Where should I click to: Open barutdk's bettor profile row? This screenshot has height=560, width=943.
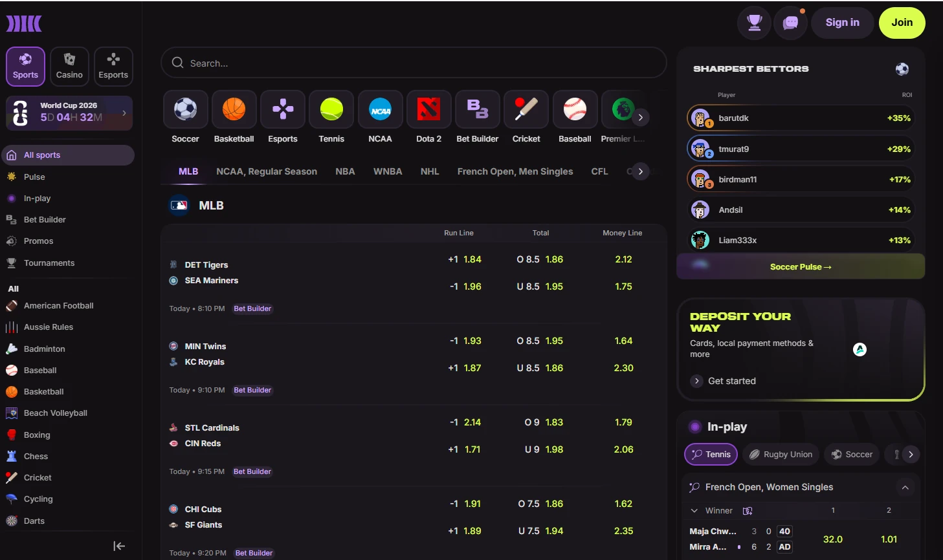(801, 118)
